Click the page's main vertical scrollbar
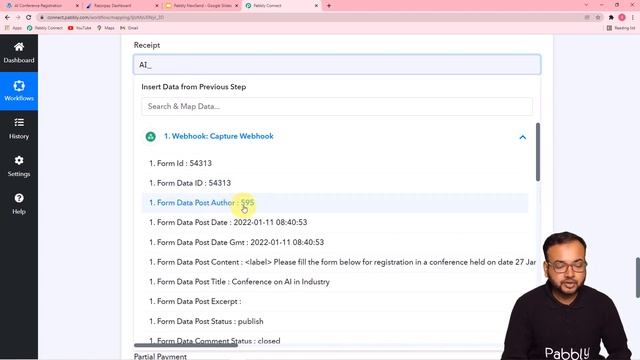This screenshot has width=640, height=360. 638,278
